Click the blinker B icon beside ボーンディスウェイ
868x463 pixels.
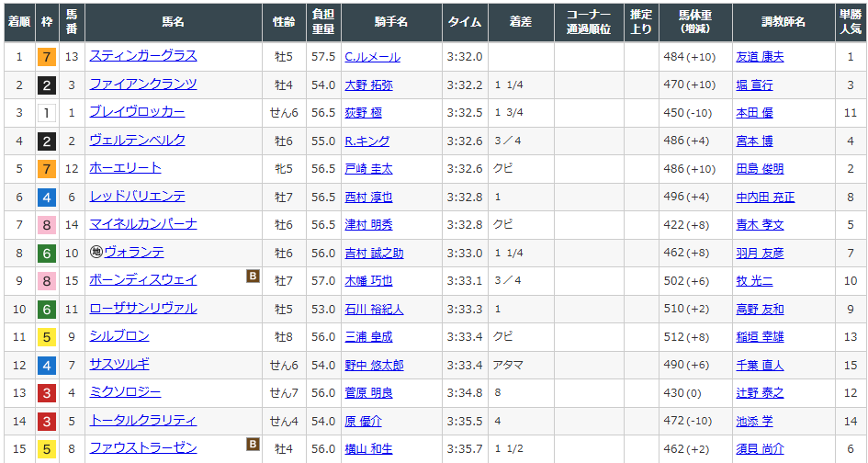tap(253, 277)
